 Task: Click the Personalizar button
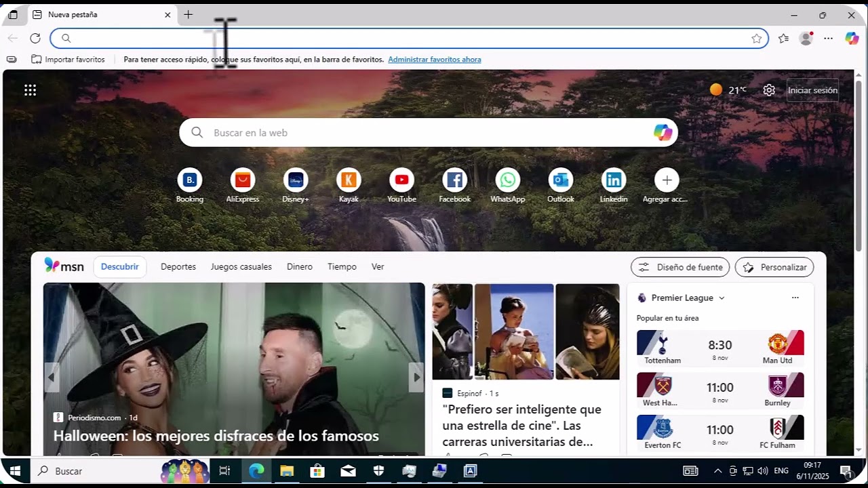pos(774,267)
